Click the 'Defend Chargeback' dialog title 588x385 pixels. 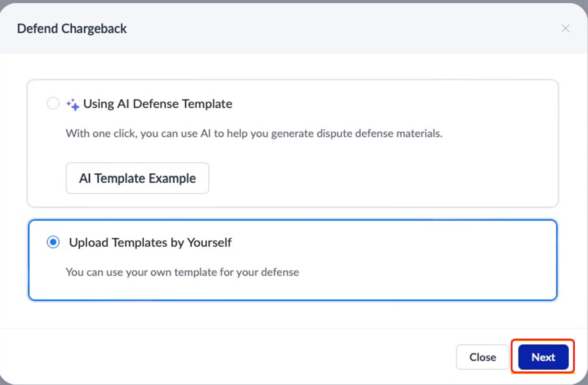tap(72, 29)
